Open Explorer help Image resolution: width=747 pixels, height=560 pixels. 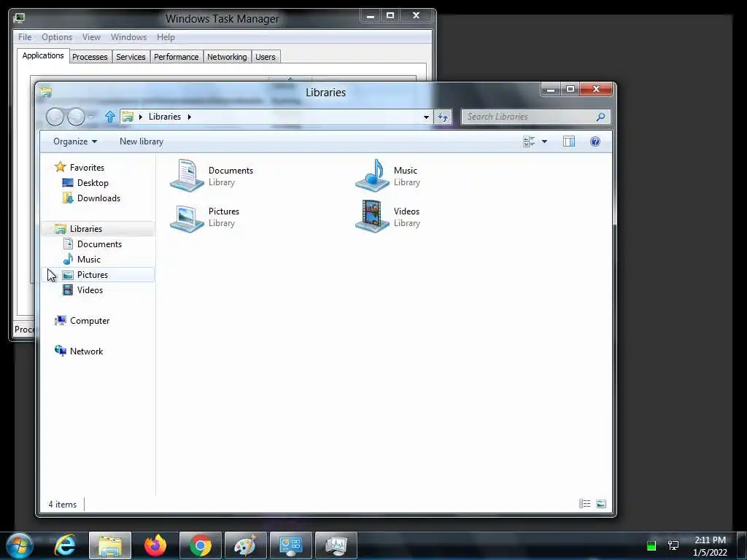[x=595, y=141]
